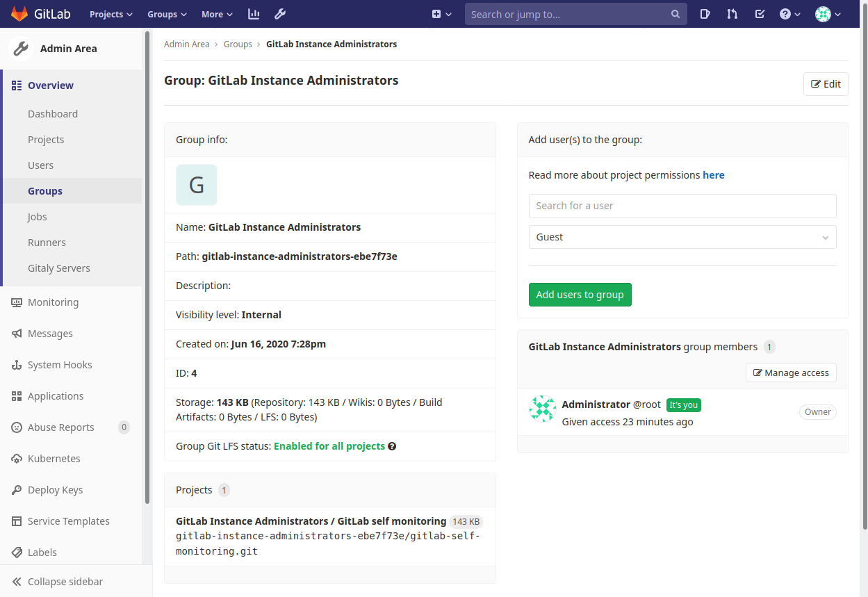Open Gitaly Servers in the sidebar
The width and height of the screenshot is (868, 597).
tap(59, 268)
